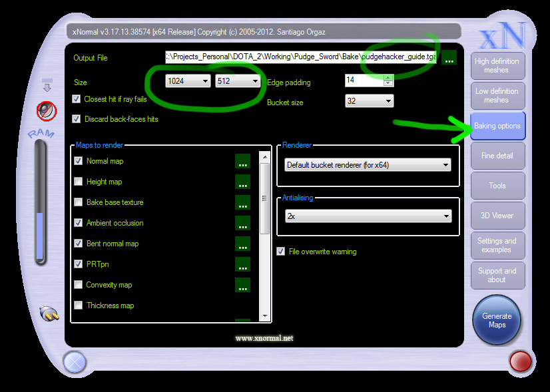The image size is (550, 392).
Task: Open the Antialising 2x dropdown
Action: point(368,216)
